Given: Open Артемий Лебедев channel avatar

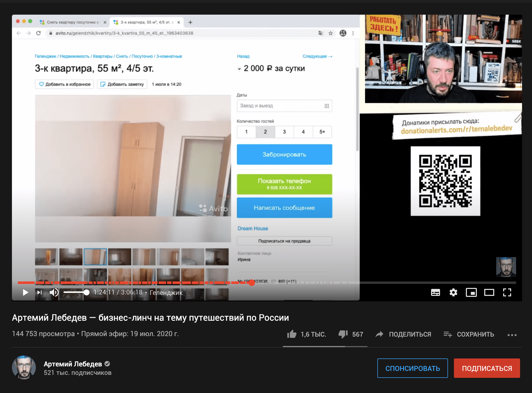Looking at the screenshot, I should pos(24,367).
